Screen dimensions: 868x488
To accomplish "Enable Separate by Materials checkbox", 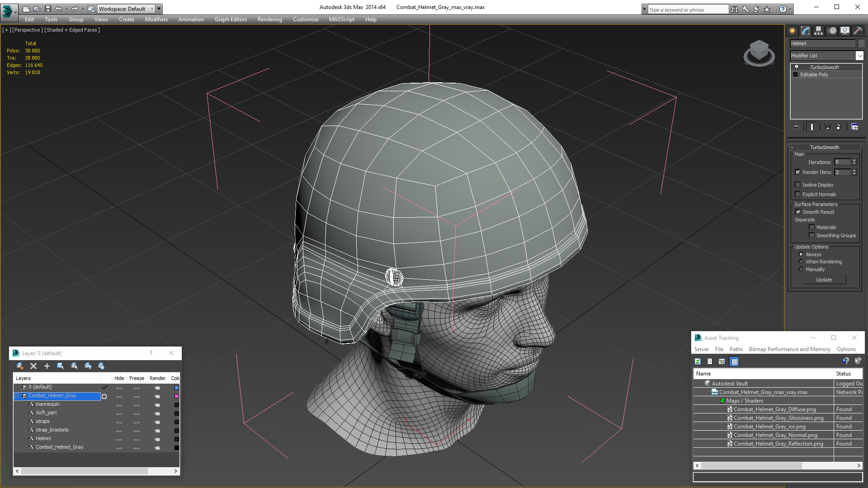I will click(811, 227).
